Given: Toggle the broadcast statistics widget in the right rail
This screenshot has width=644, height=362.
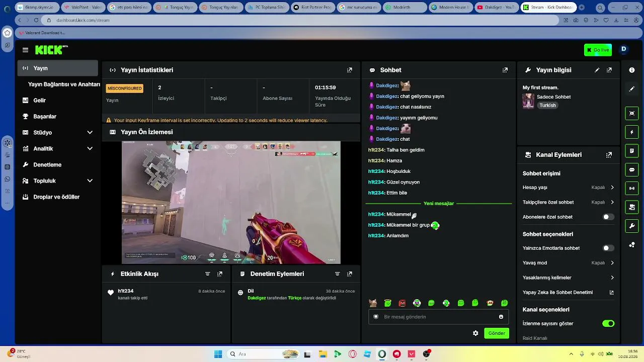Looking at the screenshot, I should tap(632, 189).
